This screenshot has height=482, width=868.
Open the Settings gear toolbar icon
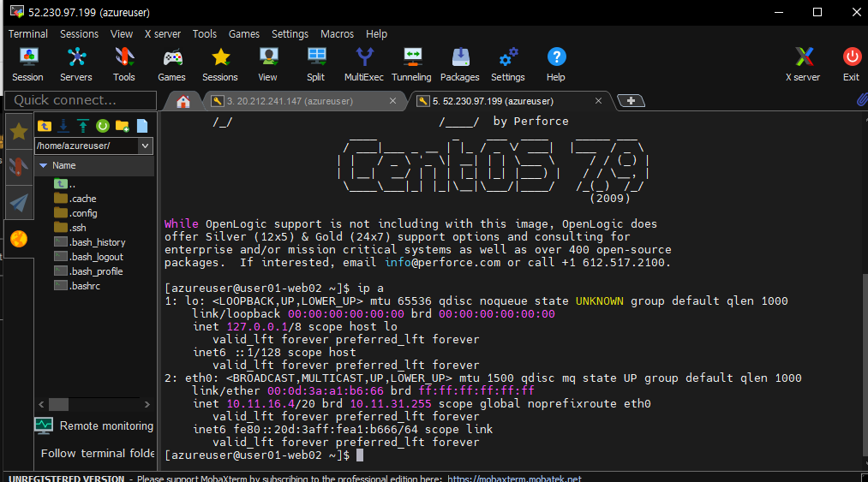coord(507,64)
